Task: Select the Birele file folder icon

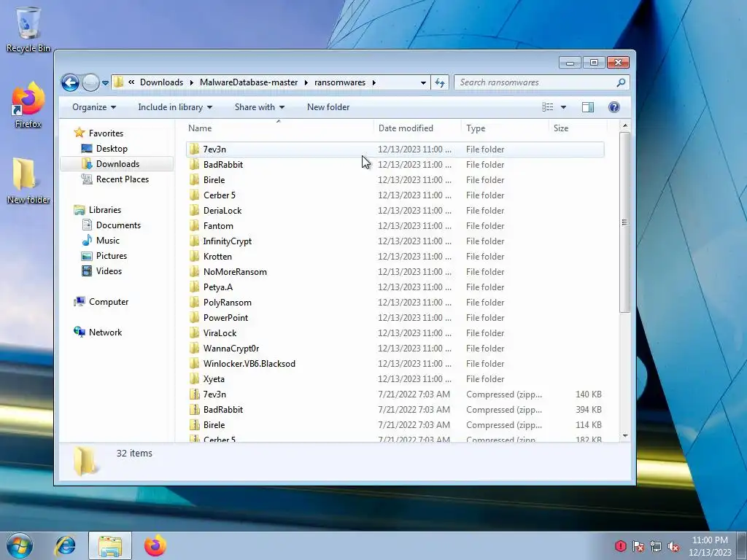Action: [194, 180]
